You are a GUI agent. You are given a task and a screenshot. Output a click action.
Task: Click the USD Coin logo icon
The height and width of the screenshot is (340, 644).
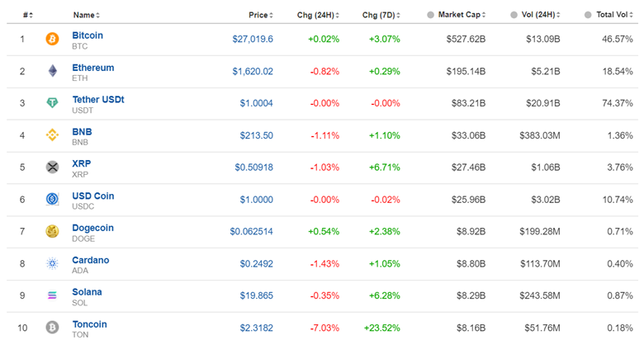tap(52, 199)
